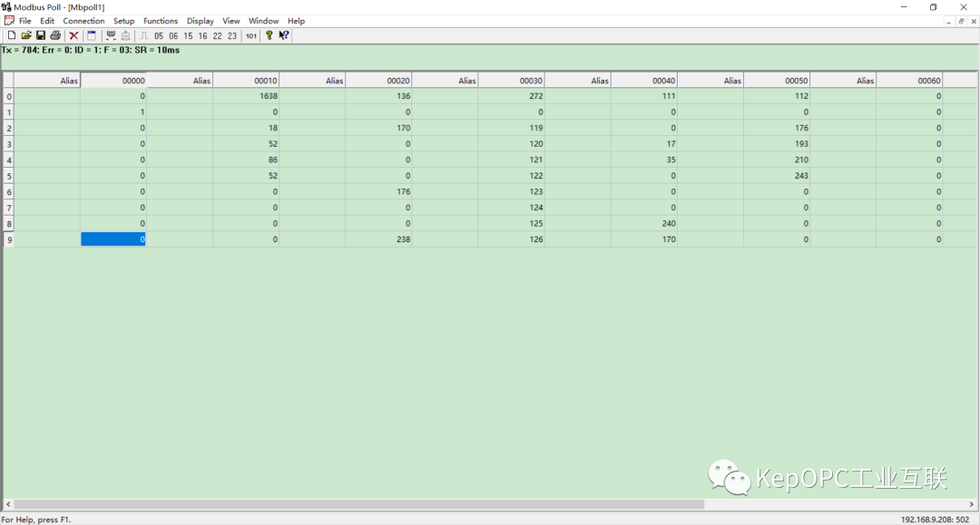The height and width of the screenshot is (525, 980).
Task: Select cell with value 238
Action: point(378,239)
